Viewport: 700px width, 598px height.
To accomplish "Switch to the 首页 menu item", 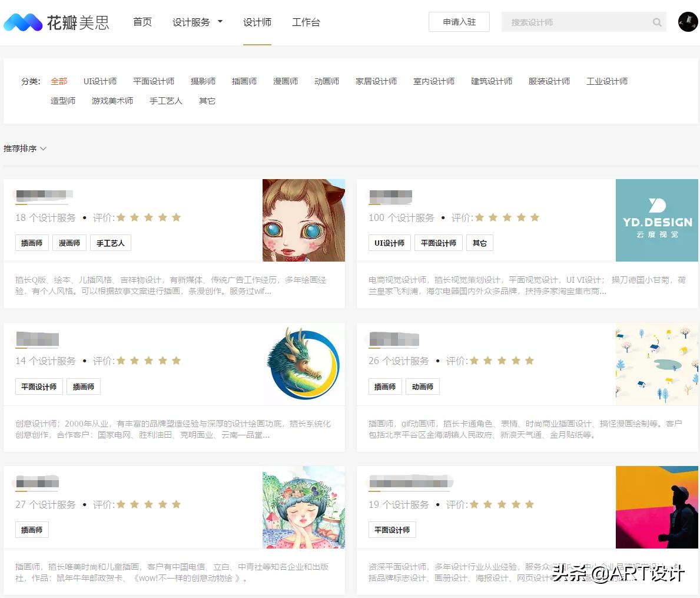I will point(142,22).
